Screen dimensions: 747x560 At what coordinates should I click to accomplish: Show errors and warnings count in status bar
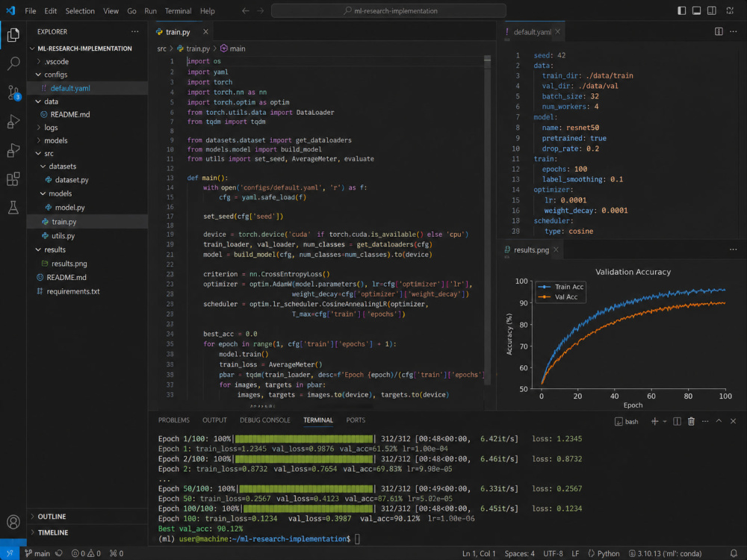coord(86,553)
